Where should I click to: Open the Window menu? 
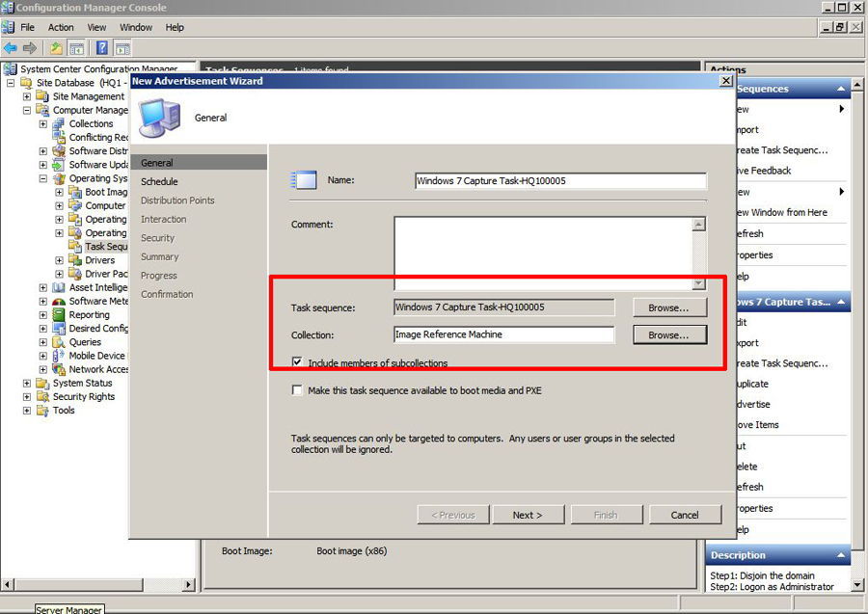click(x=136, y=27)
